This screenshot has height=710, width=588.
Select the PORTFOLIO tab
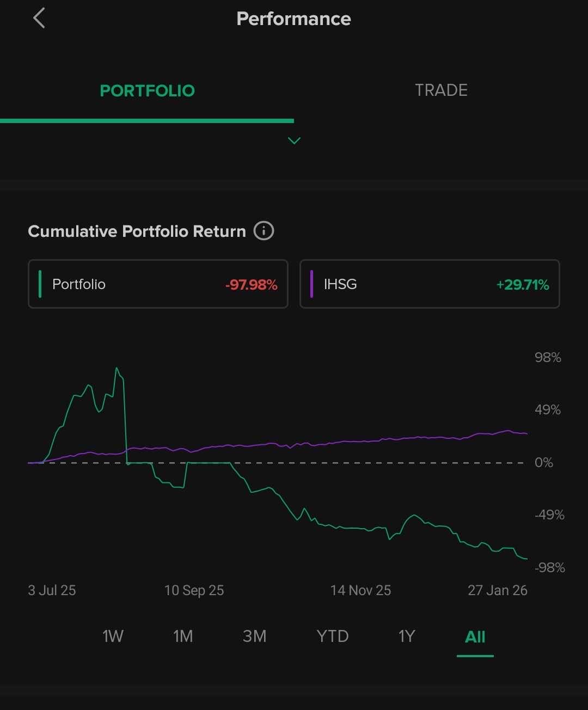[147, 90]
